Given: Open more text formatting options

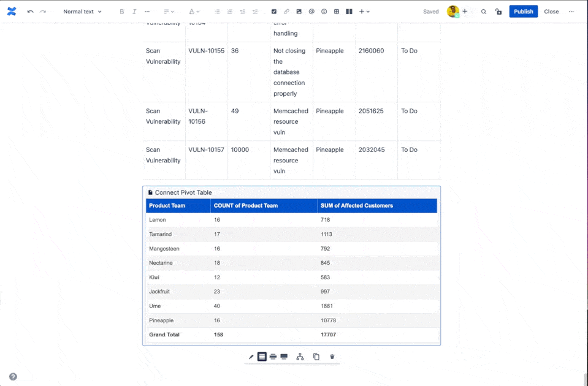Looking at the screenshot, I should 147,12.
